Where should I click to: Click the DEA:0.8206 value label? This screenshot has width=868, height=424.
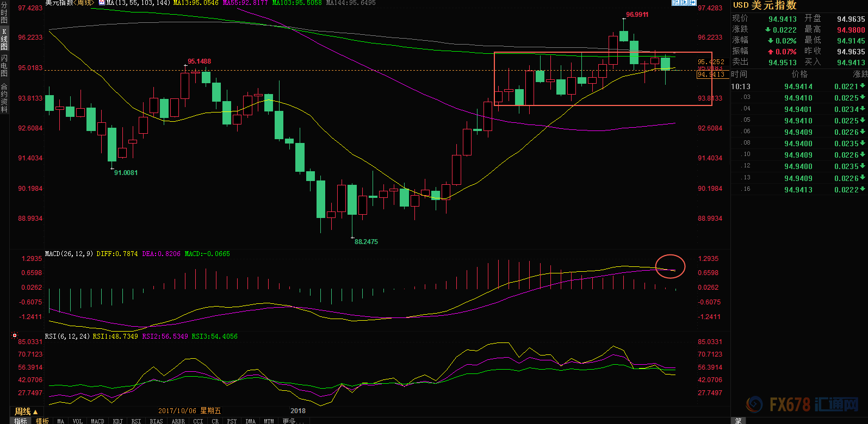point(162,254)
